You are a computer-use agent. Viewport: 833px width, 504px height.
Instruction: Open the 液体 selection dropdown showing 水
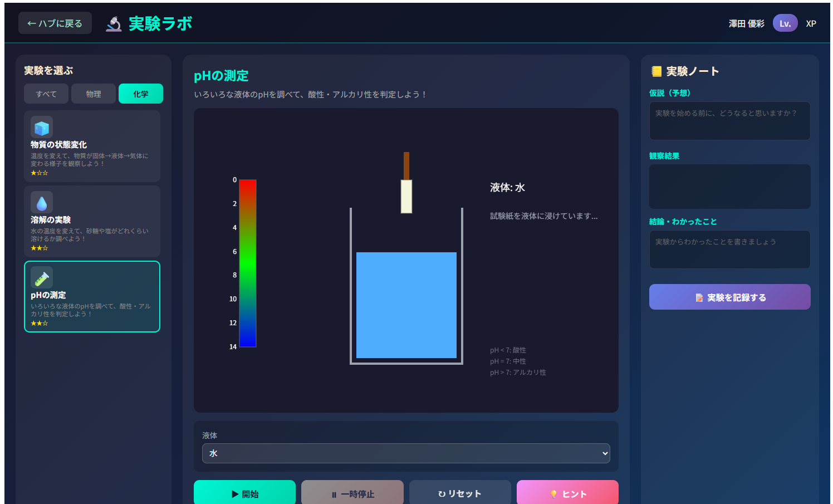[406, 453]
